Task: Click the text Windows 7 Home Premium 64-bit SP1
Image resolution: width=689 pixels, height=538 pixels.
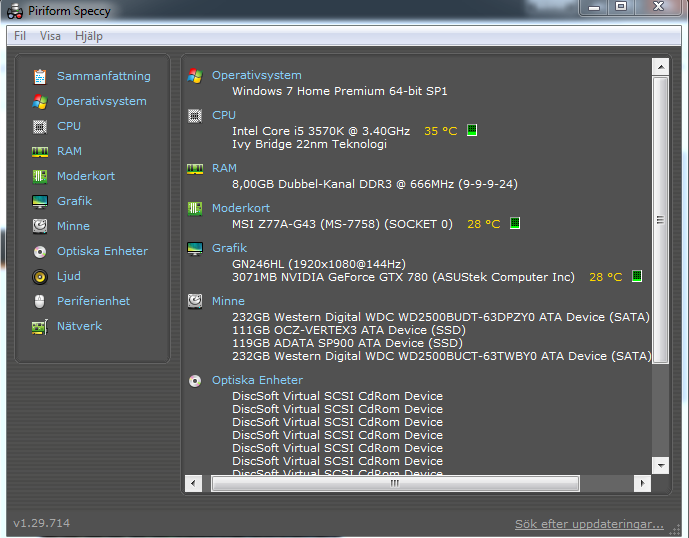Action: (x=340, y=91)
